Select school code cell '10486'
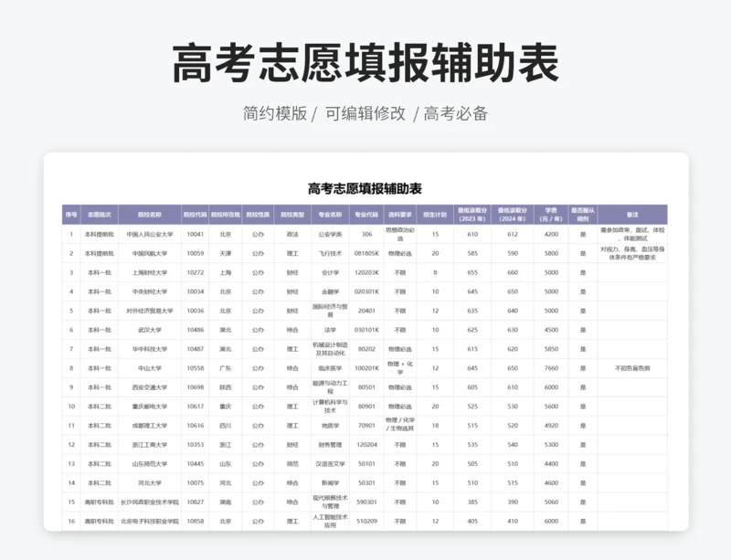This screenshot has height=560, width=731. click(196, 330)
